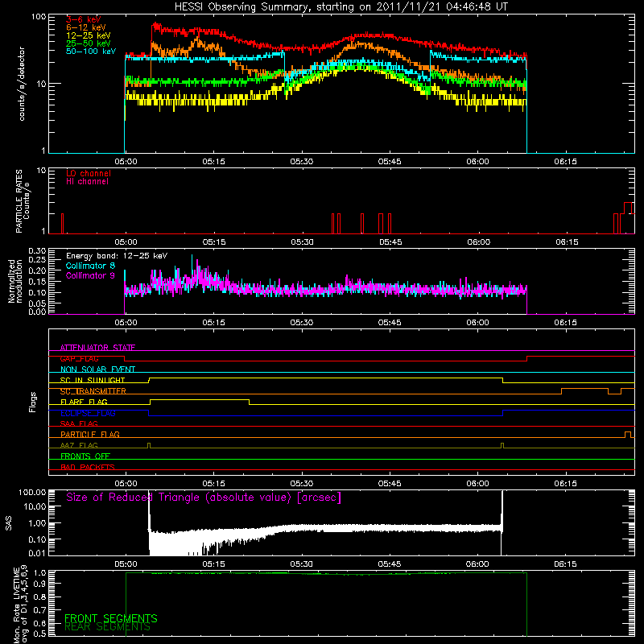Click the blue ECLIPSE_FLAG label
Image resolution: width=644 pixels, height=644 pixels.
(x=88, y=413)
